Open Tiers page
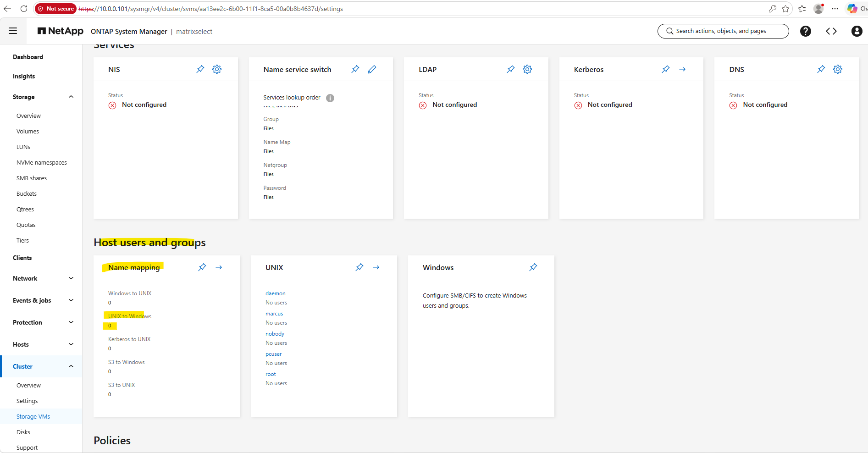 click(22, 241)
